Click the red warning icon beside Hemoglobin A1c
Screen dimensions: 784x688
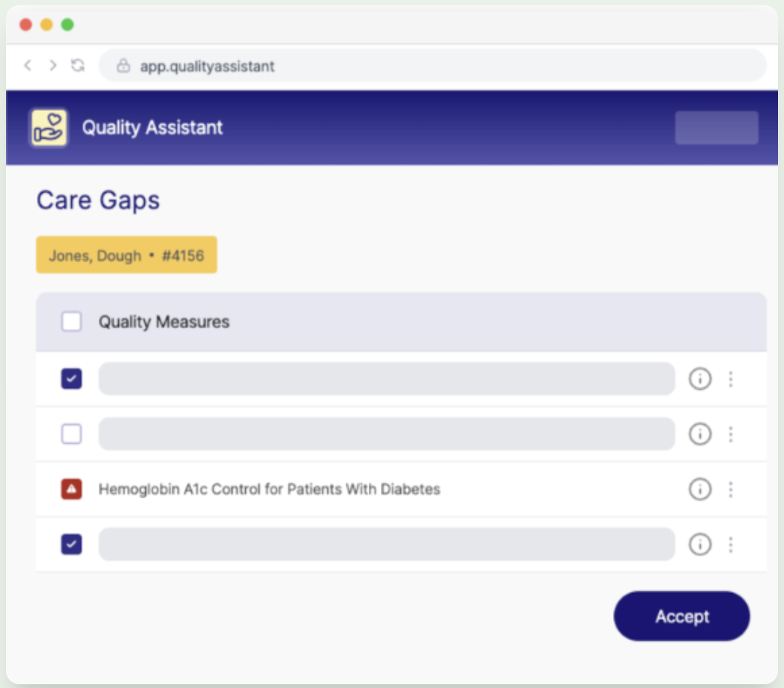pos(71,489)
